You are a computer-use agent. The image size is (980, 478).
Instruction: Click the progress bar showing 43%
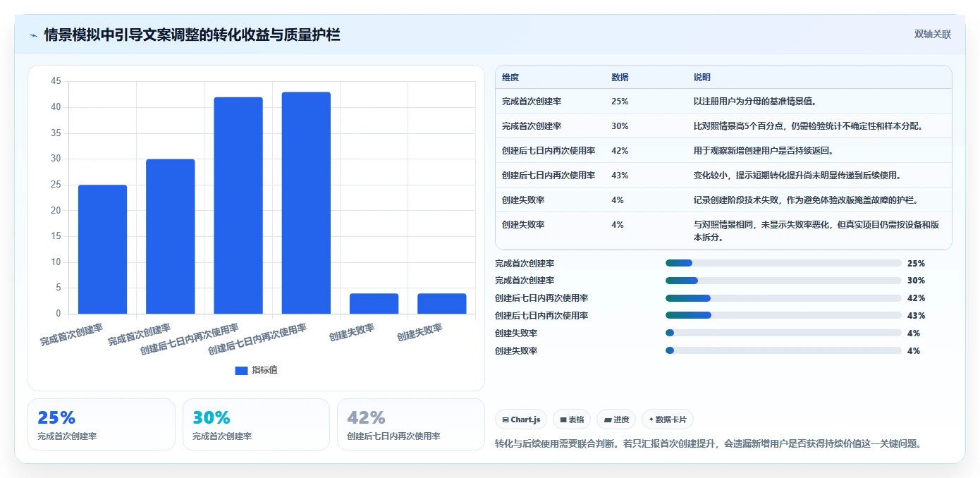coord(783,316)
